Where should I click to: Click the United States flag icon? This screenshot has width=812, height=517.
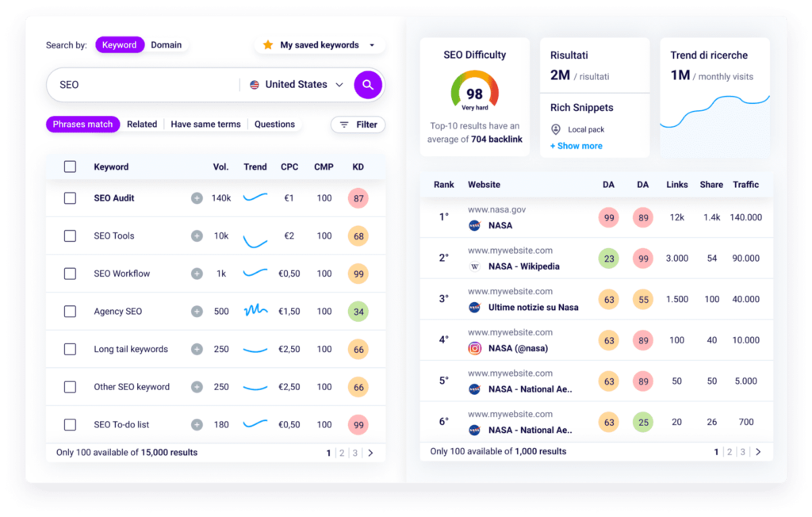tap(255, 84)
